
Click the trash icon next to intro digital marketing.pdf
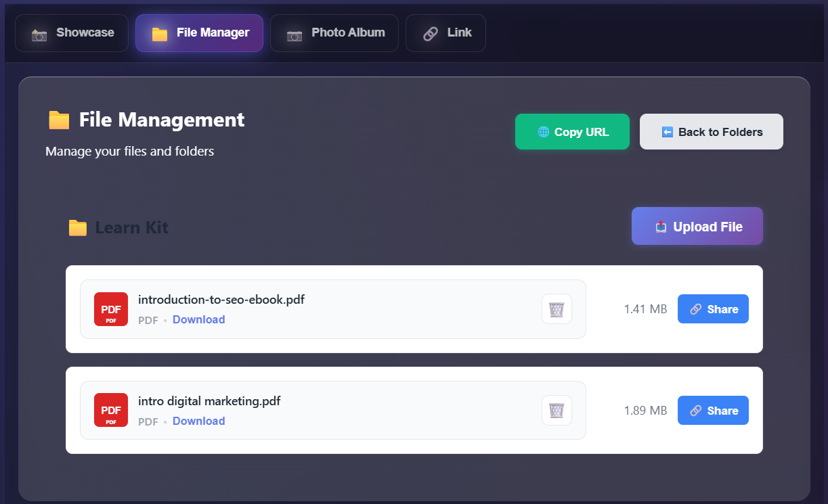click(x=556, y=410)
